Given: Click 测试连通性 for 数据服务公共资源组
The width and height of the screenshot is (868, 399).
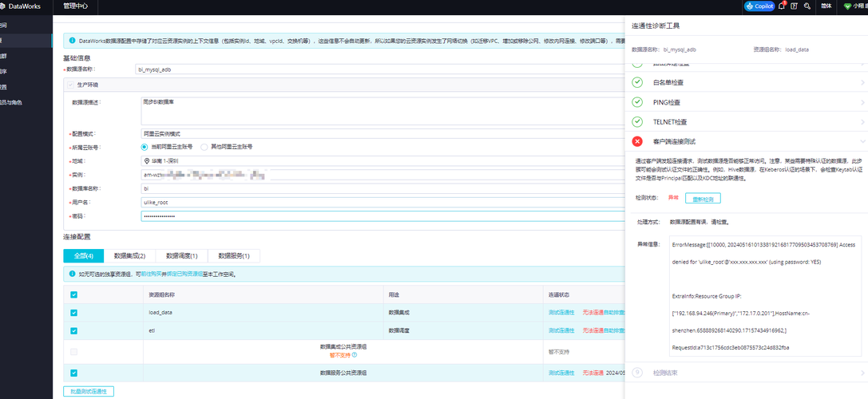Looking at the screenshot, I should click(x=561, y=373).
